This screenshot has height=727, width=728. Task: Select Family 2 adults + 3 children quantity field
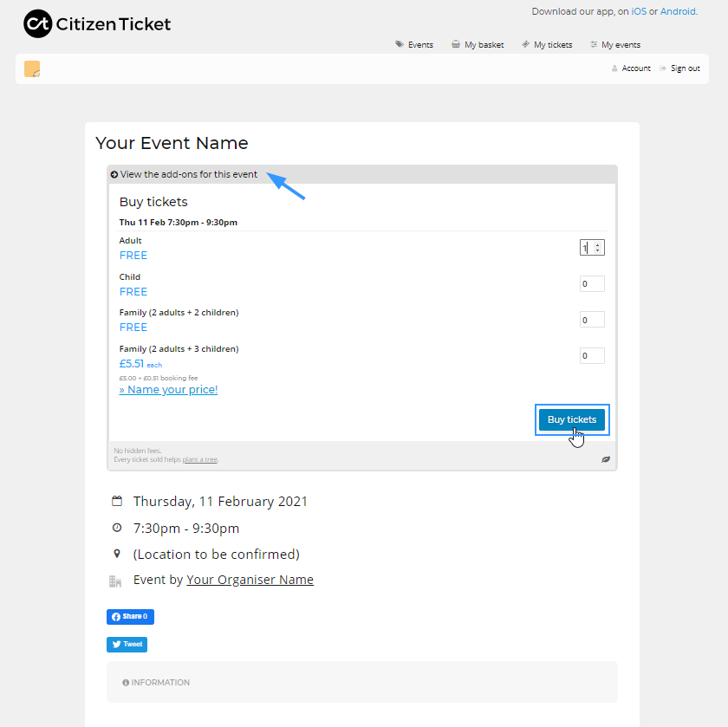coord(592,355)
